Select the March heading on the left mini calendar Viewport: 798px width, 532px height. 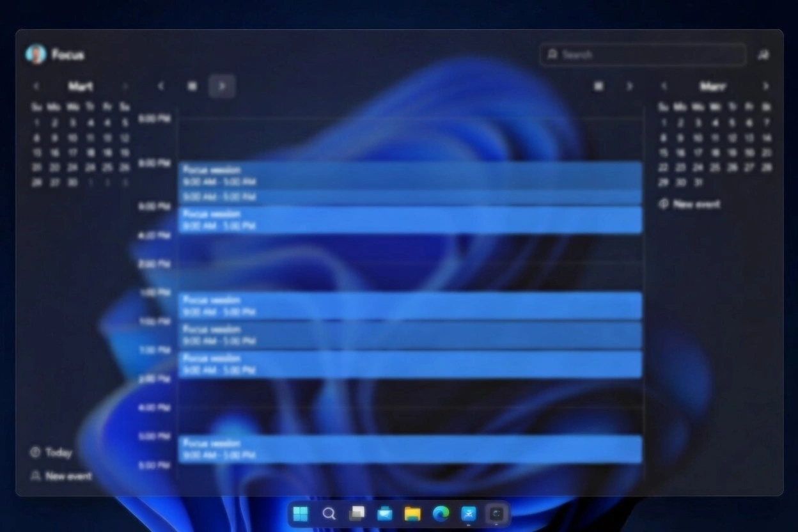(81, 85)
